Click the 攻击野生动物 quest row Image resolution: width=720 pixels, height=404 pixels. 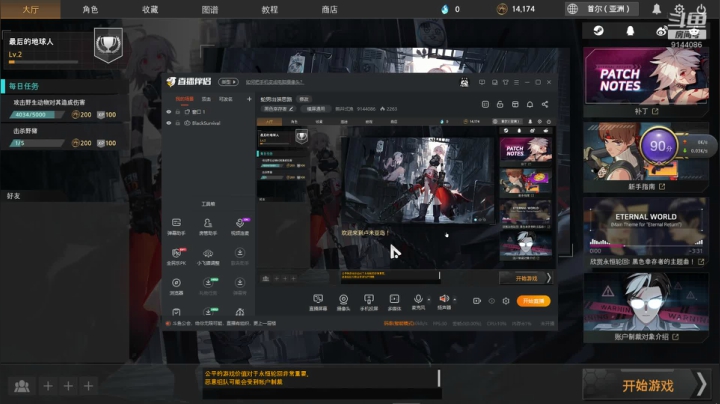click(64, 109)
